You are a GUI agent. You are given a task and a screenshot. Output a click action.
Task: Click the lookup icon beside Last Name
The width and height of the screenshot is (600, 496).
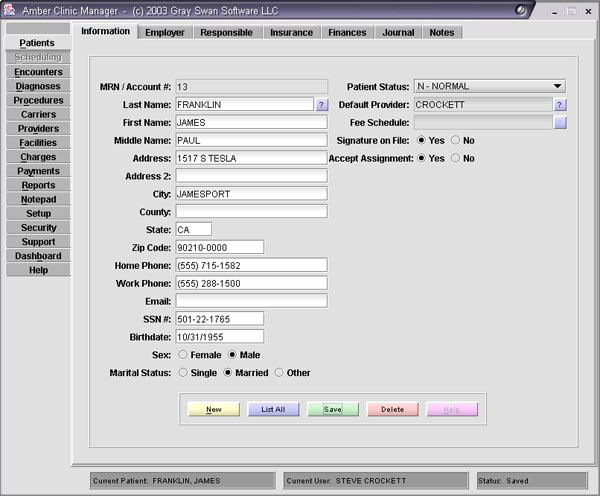[x=322, y=104]
